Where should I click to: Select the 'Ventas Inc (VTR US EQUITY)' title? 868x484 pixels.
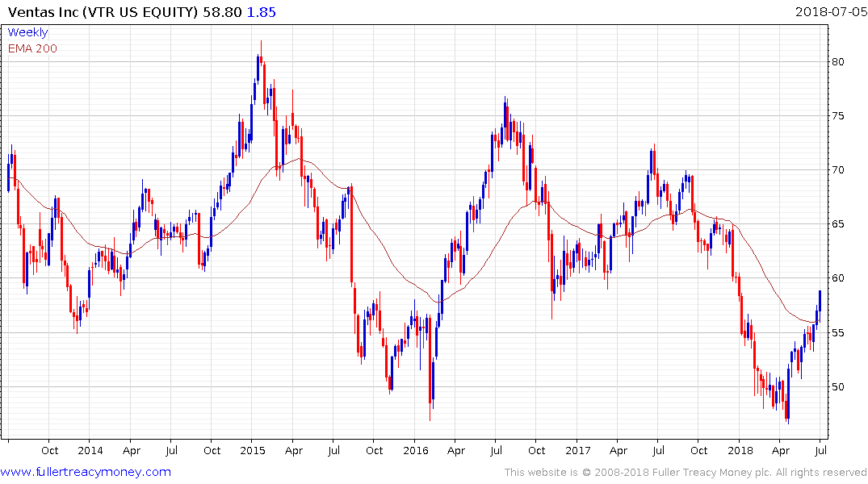(x=103, y=12)
